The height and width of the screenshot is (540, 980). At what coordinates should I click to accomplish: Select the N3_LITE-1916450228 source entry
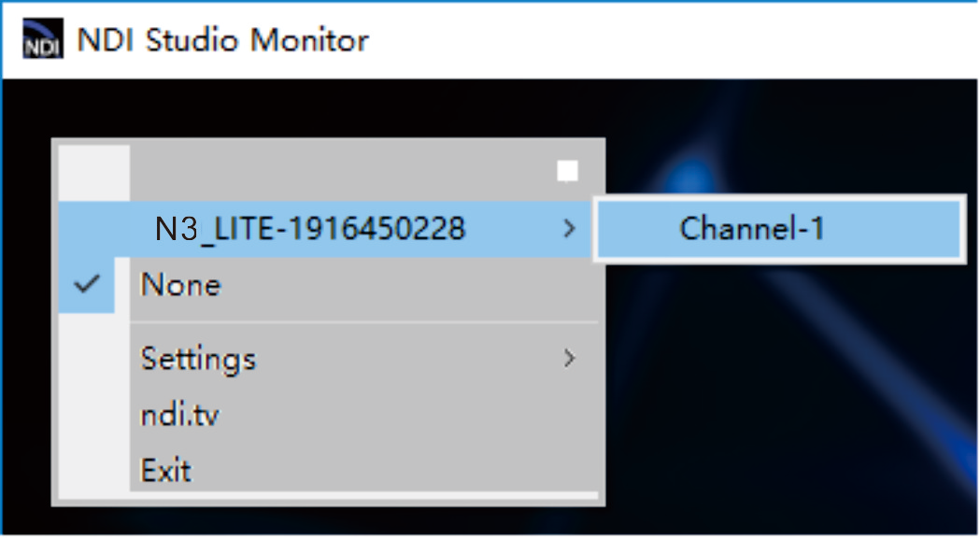coord(325,229)
